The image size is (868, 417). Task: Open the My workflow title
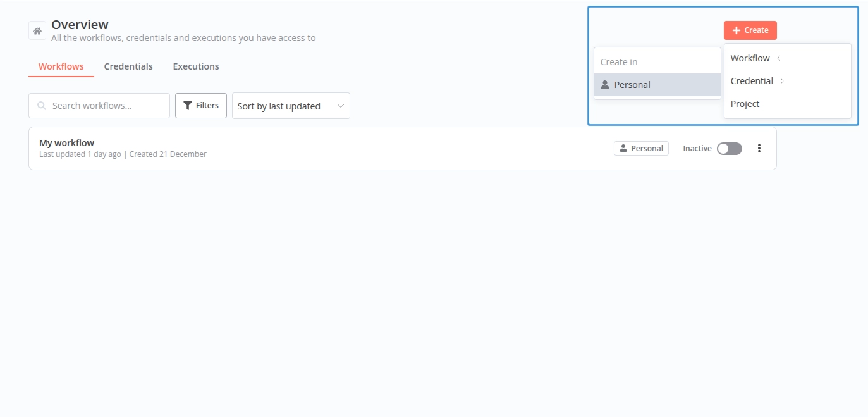click(66, 143)
